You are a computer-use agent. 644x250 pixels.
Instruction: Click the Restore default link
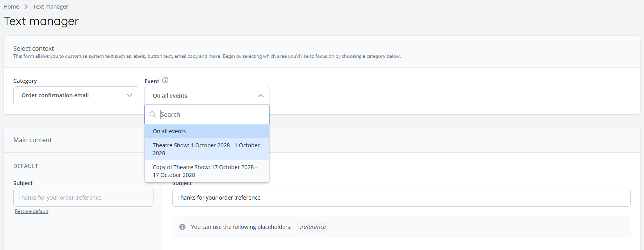(32, 211)
